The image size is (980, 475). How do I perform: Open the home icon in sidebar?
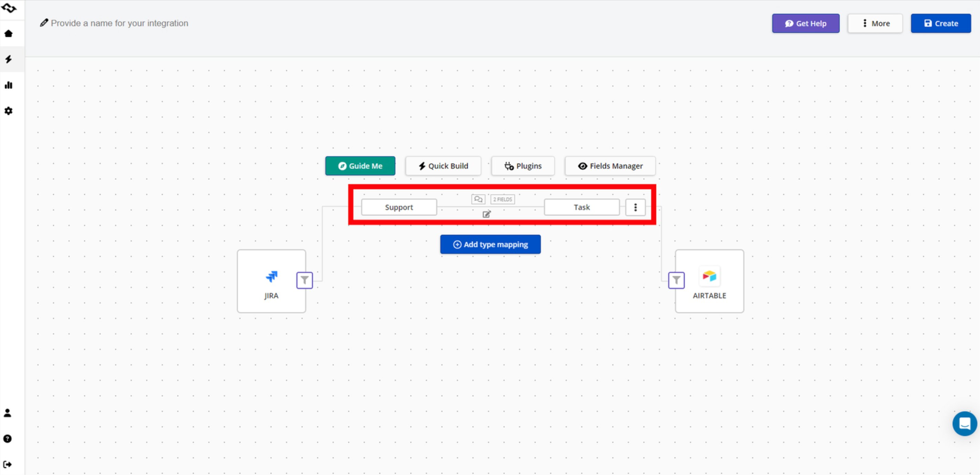point(8,33)
